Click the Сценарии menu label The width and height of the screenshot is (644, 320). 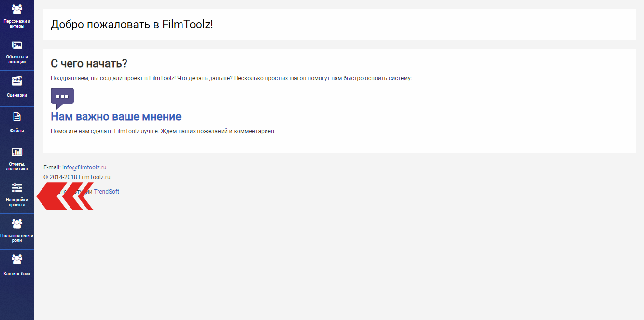17,95
